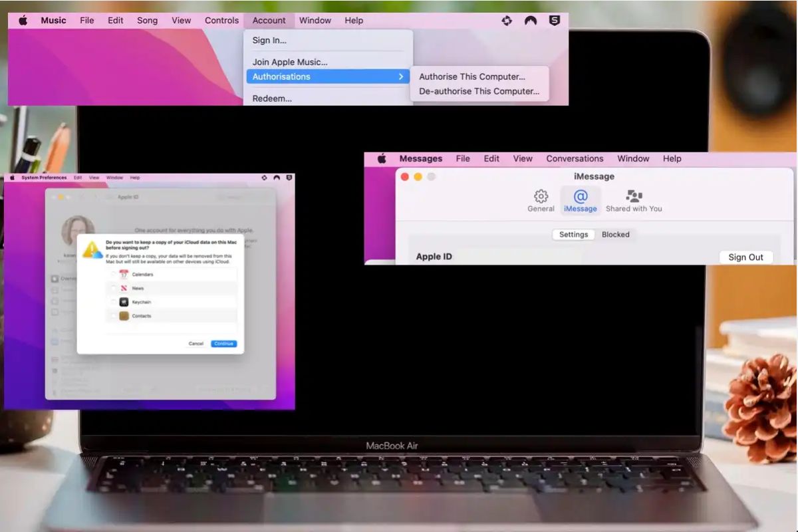
Task: Click the NordVPN icon in the menu bar
Action: coord(530,21)
